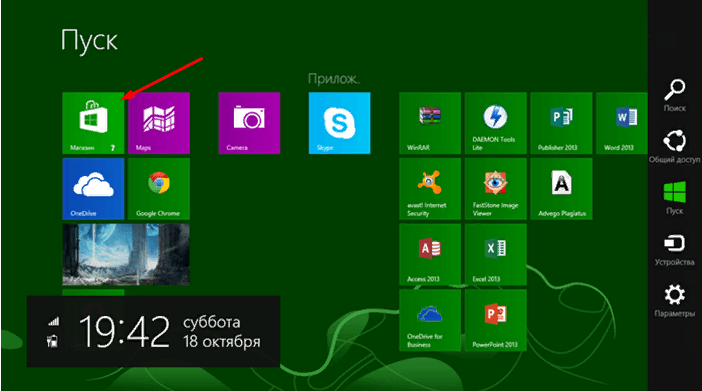Open FastStone Image Viewer tile
The height and width of the screenshot is (391, 702).
tap(496, 189)
